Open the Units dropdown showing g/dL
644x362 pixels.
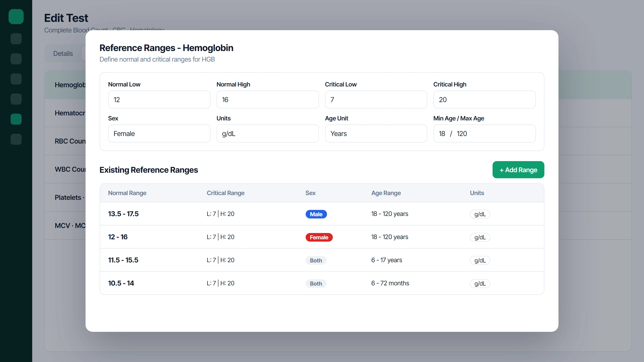268,133
